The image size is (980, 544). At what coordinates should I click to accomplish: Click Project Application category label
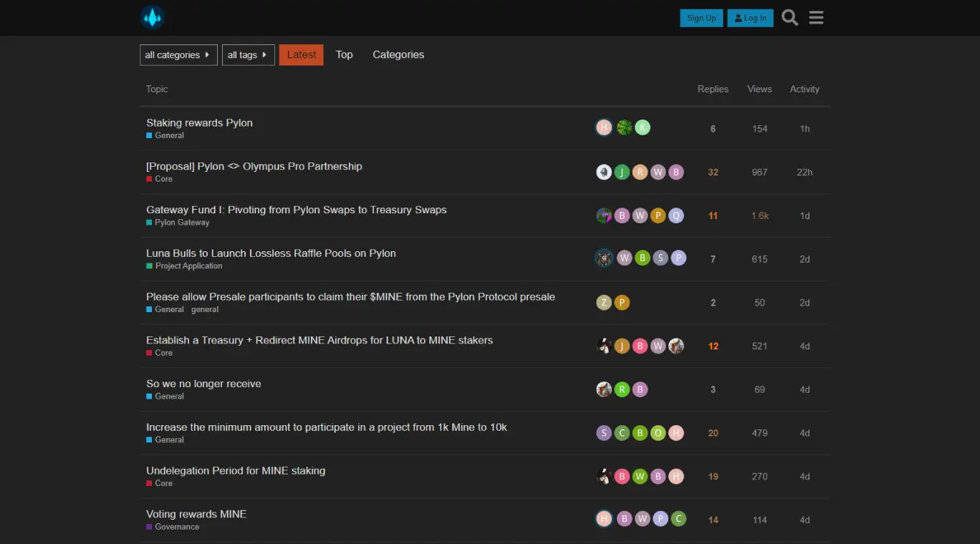coord(184,266)
